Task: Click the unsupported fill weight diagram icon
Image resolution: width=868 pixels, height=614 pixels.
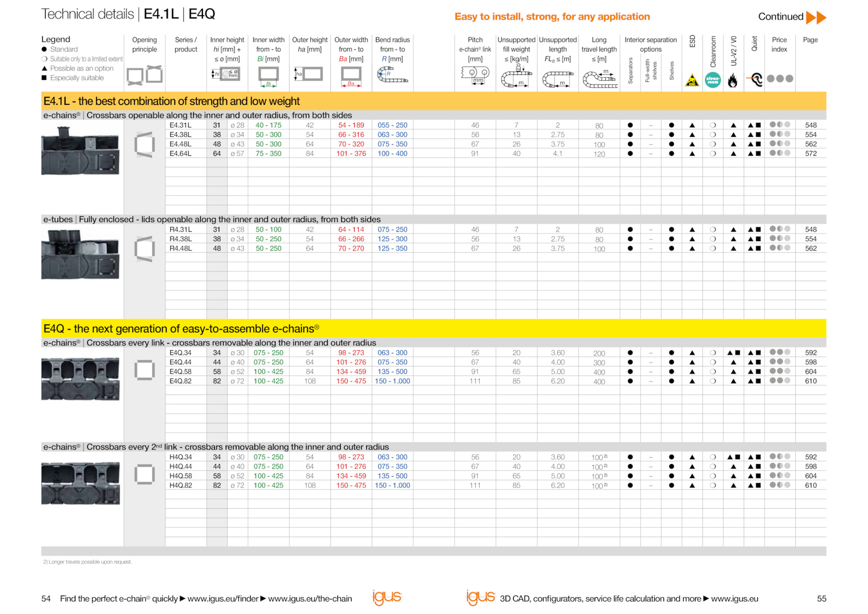Action: (516, 77)
